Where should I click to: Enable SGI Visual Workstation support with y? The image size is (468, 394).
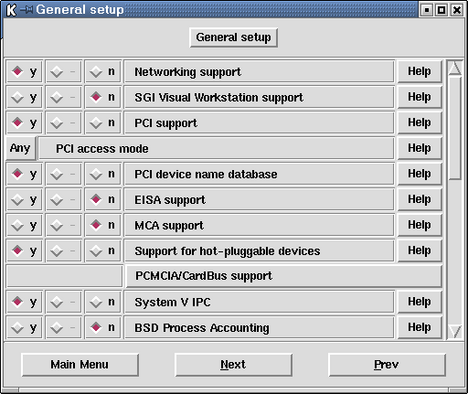click(x=24, y=97)
